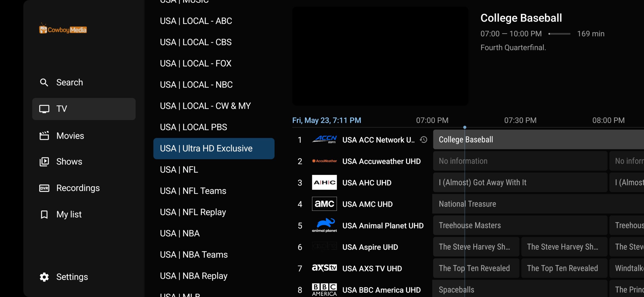
Task: Select the USA | LOCAL - ABC category
Action: point(214,21)
